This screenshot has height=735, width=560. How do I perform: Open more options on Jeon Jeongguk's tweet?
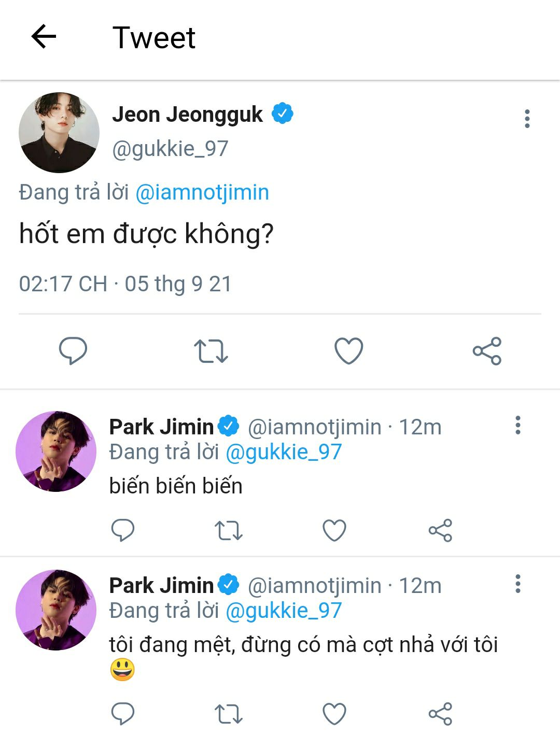click(527, 119)
